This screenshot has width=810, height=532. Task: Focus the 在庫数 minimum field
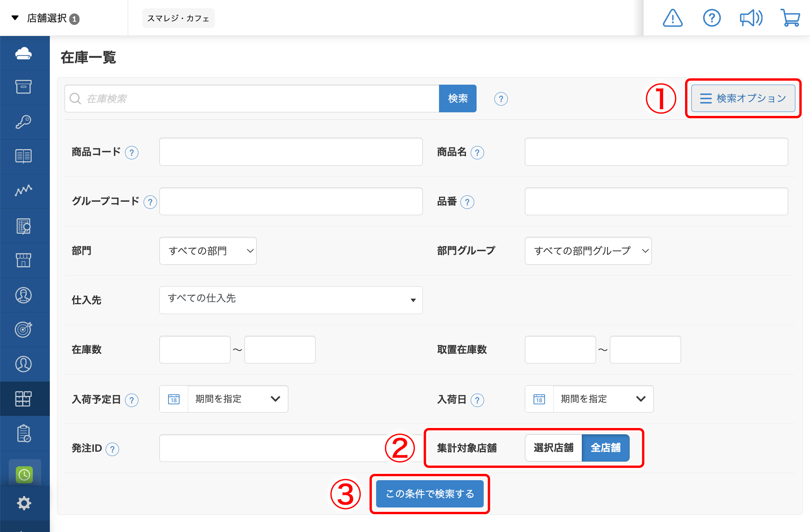195,350
